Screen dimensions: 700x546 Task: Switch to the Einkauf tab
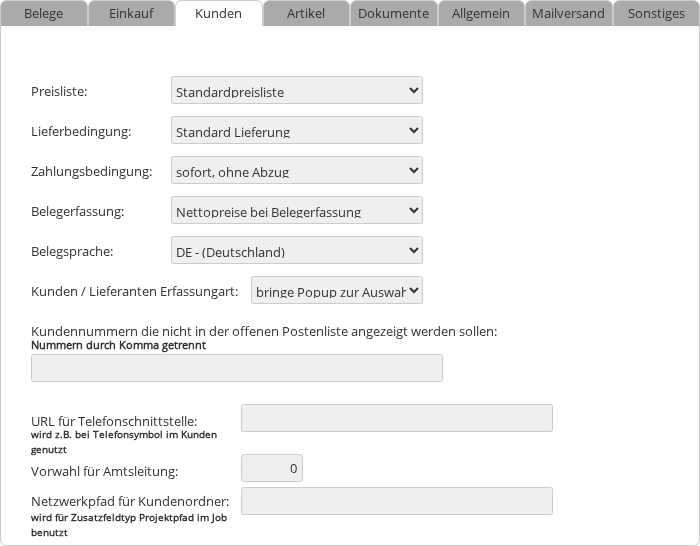click(x=131, y=14)
